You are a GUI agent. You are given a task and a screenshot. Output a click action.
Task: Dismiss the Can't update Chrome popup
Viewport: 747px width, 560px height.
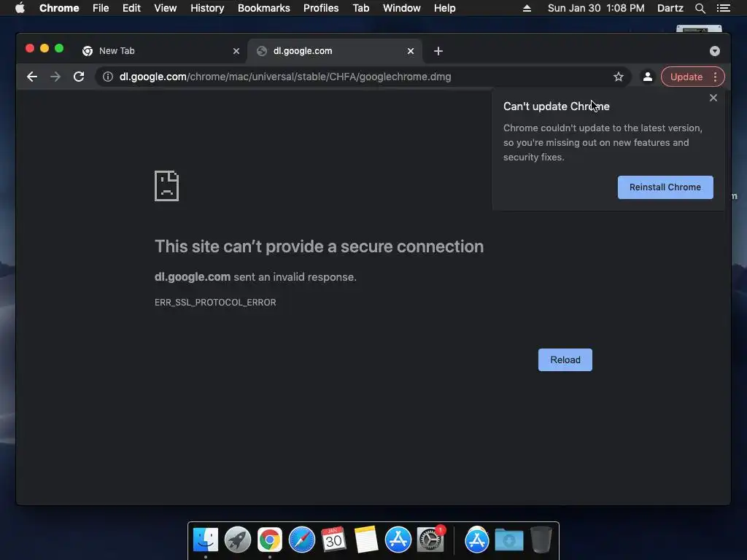tap(713, 98)
